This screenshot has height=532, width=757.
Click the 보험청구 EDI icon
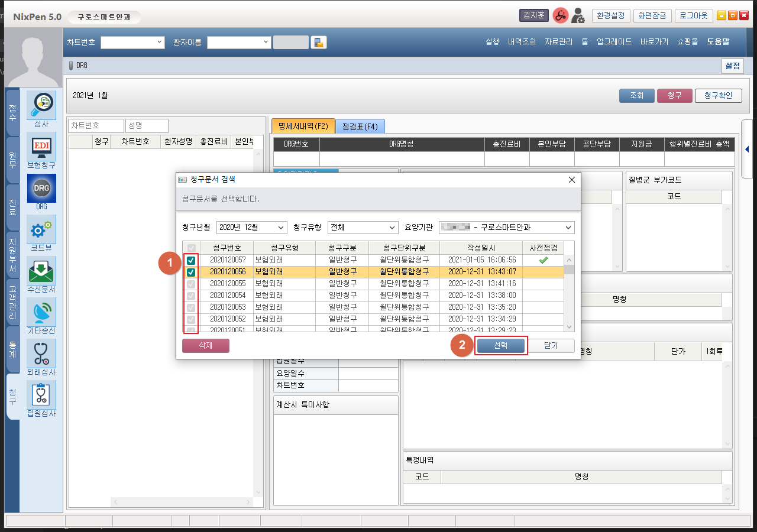click(41, 147)
